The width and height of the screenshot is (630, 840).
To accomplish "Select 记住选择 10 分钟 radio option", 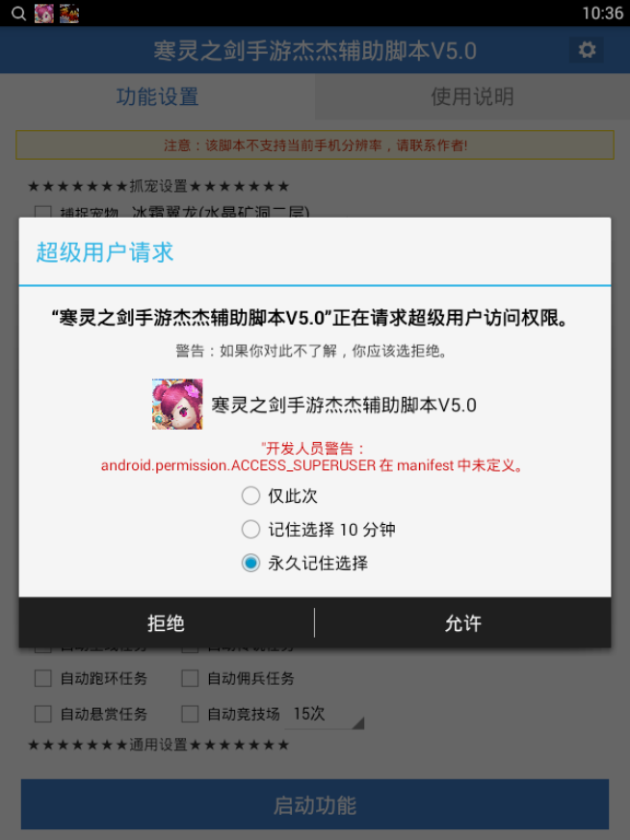I will click(x=250, y=529).
